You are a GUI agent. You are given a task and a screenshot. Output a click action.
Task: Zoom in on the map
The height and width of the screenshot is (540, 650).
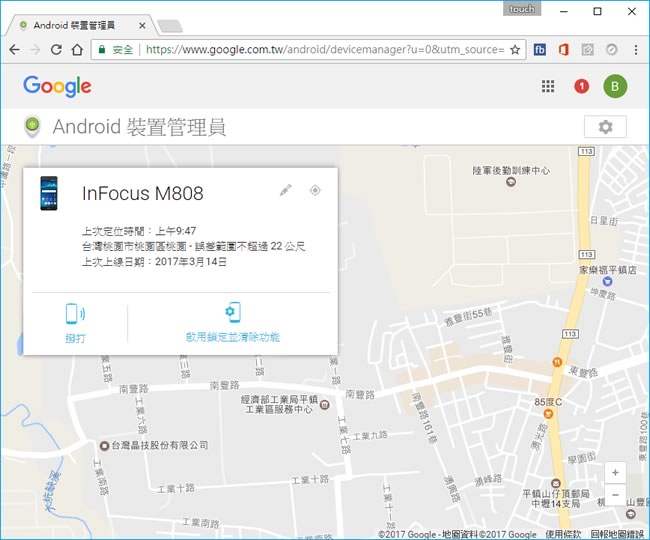[615, 472]
